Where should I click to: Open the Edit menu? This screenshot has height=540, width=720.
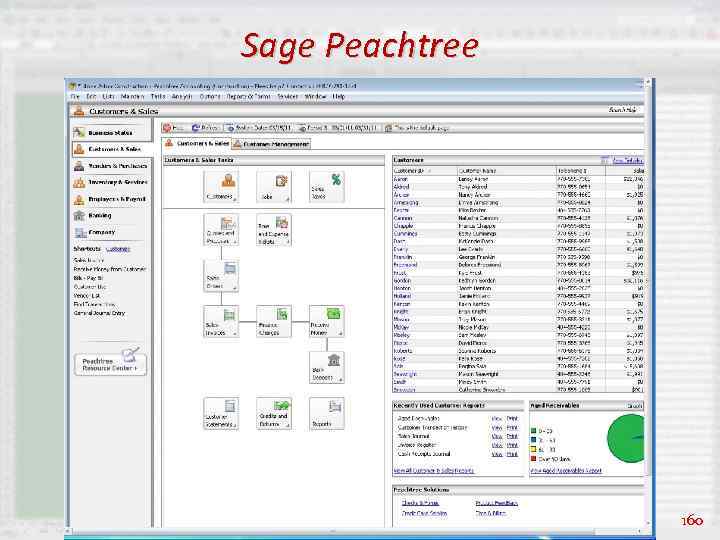(91, 96)
